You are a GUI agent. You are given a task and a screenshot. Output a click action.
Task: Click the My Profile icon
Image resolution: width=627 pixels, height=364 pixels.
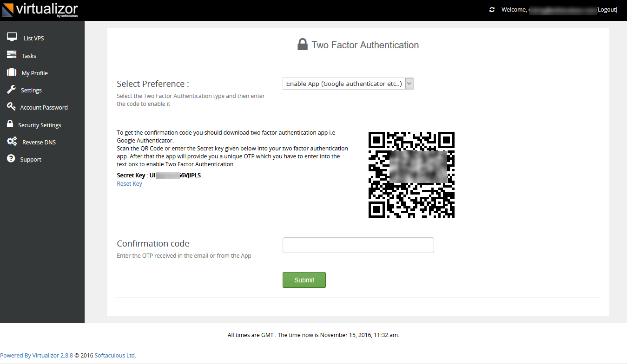(x=12, y=72)
